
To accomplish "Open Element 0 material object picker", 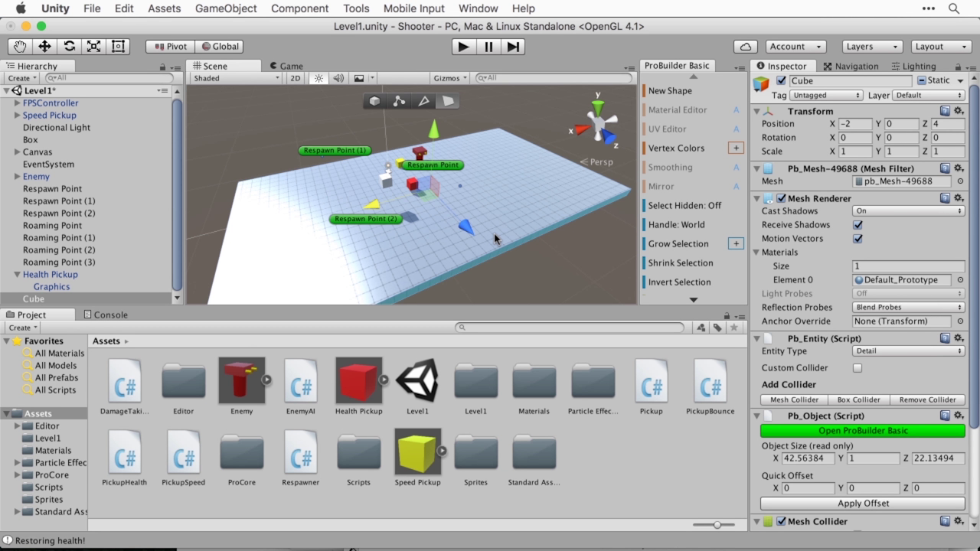I will click(960, 280).
